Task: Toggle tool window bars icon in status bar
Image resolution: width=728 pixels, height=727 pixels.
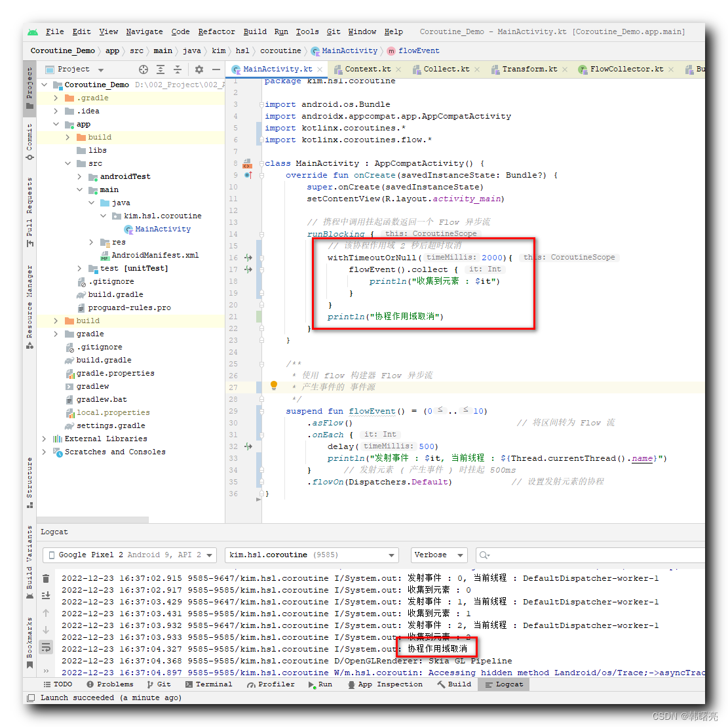Action: pos(31,698)
